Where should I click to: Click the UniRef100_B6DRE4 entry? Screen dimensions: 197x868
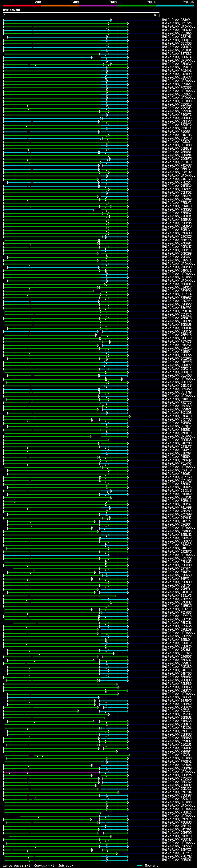[177, 430]
